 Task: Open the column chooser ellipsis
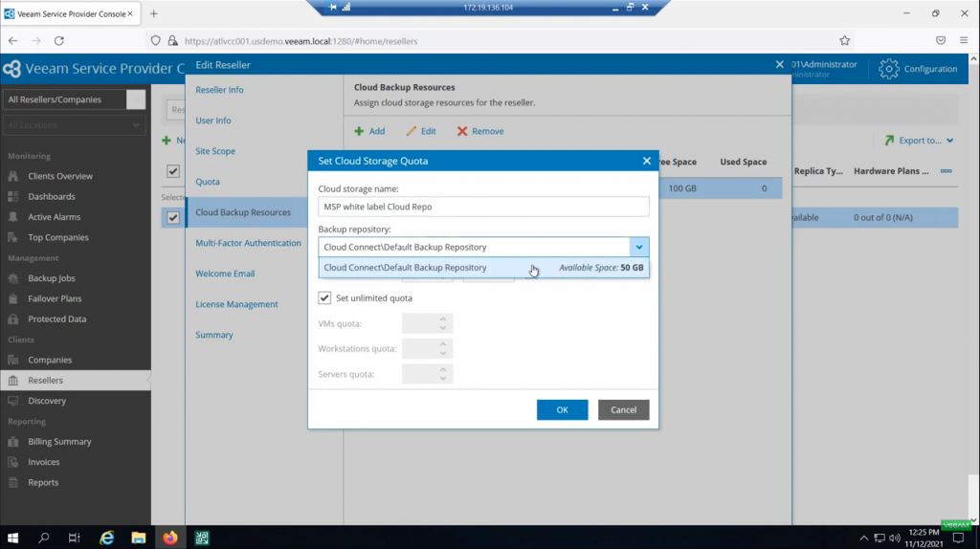[x=947, y=171]
